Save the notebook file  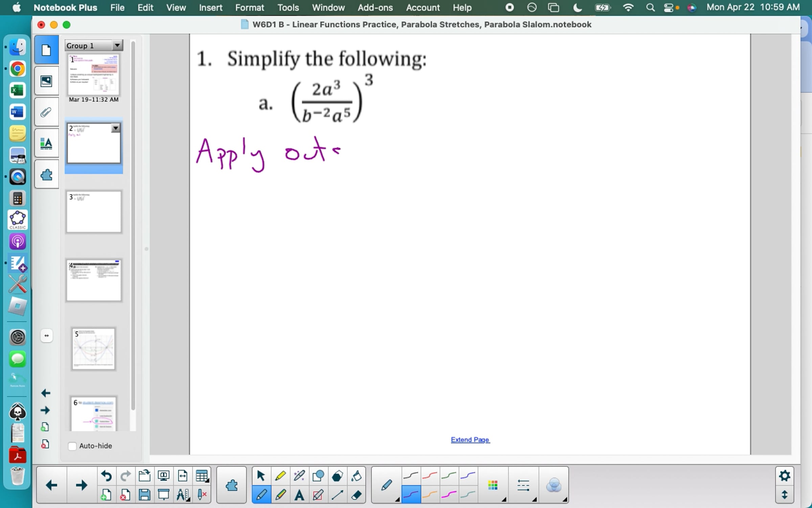point(144,495)
